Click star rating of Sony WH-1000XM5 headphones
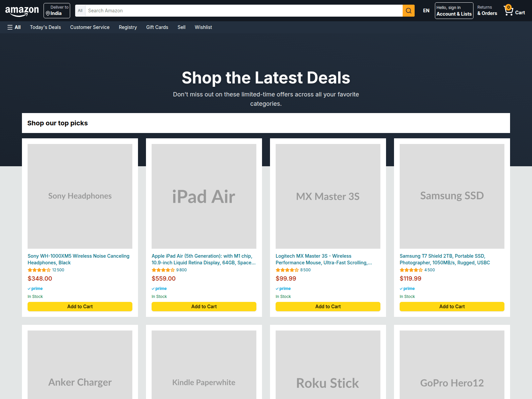 (39, 270)
